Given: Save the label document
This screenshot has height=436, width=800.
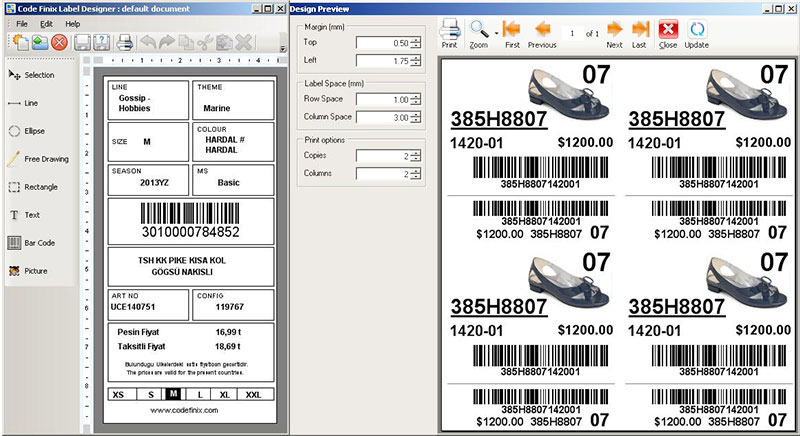Looking at the screenshot, I should point(82,42).
